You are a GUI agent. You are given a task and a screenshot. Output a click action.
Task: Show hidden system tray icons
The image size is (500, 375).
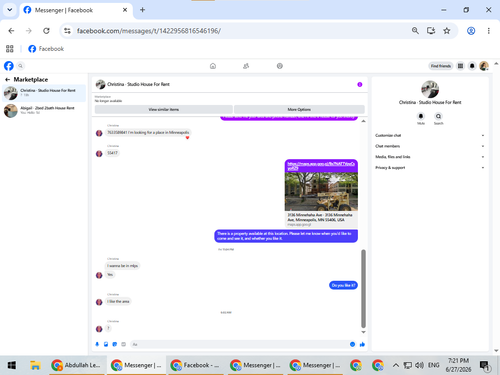396,365
